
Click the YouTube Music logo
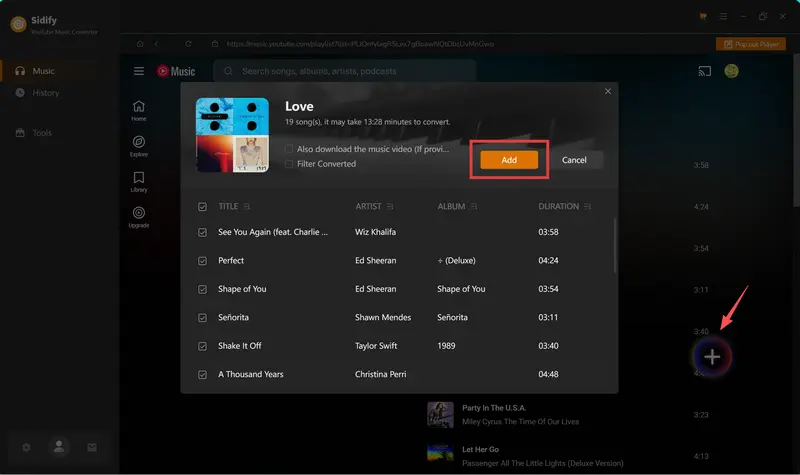click(176, 71)
